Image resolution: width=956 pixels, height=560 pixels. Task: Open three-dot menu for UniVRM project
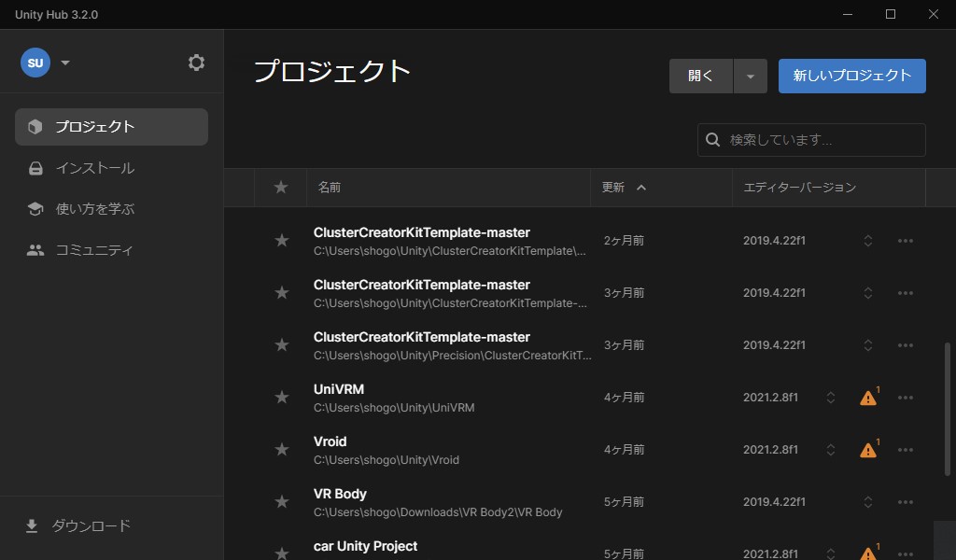click(x=905, y=398)
